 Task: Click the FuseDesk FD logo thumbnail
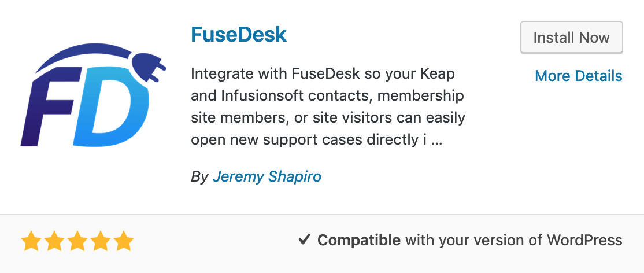94,95
